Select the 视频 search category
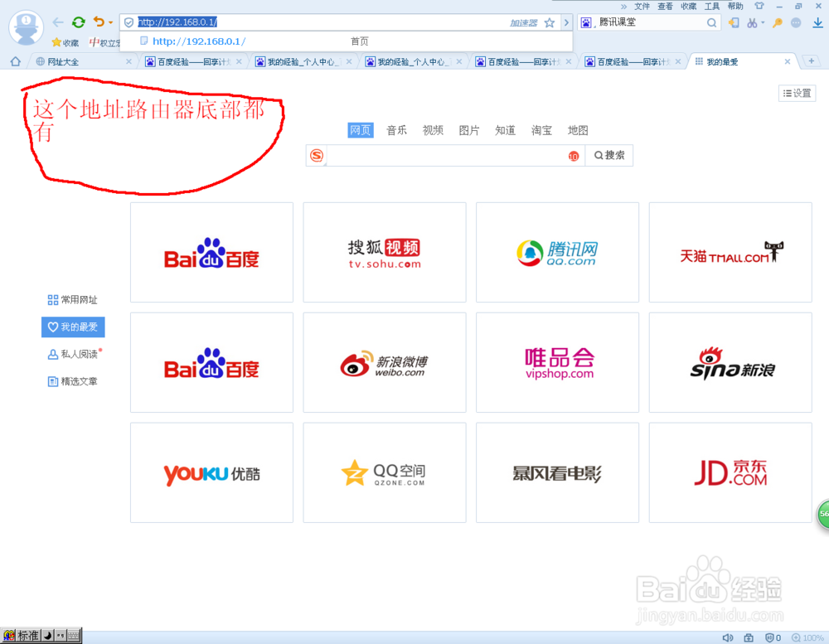The width and height of the screenshot is (829, 644). 433,130
